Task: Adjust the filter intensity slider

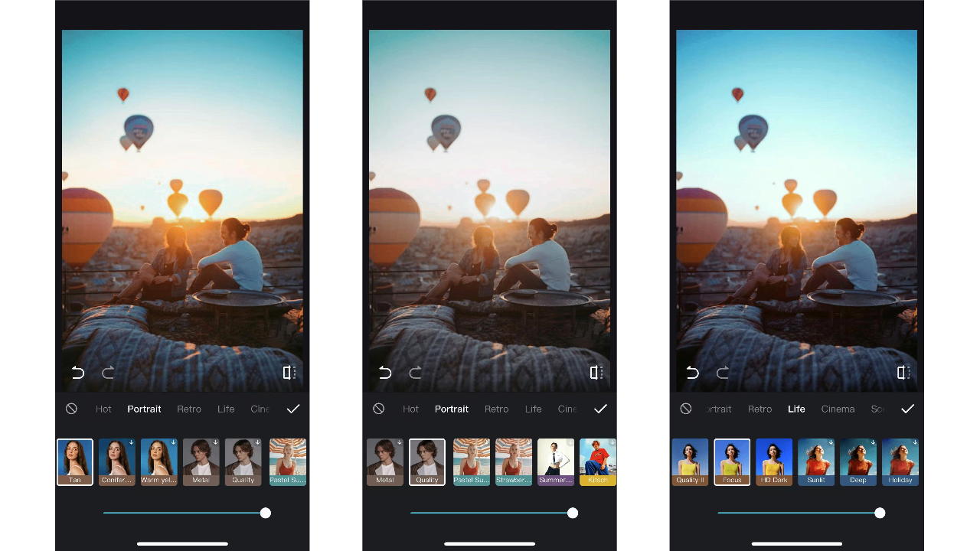Action: [265, 513]
